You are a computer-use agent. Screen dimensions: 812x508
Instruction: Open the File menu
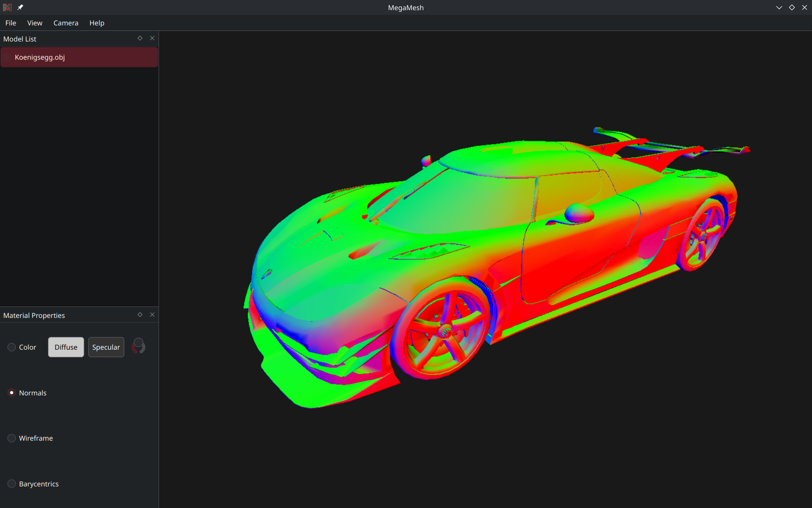[x=11, y=23]
